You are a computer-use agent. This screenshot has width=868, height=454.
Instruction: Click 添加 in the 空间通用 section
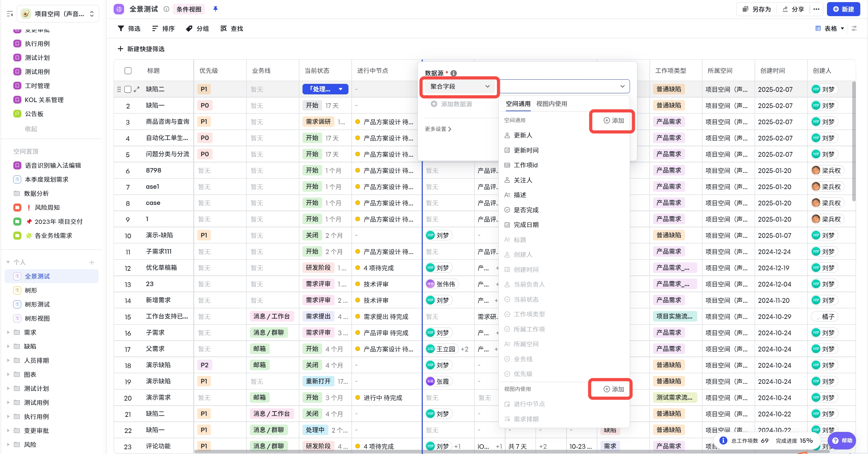click(614, 121)
